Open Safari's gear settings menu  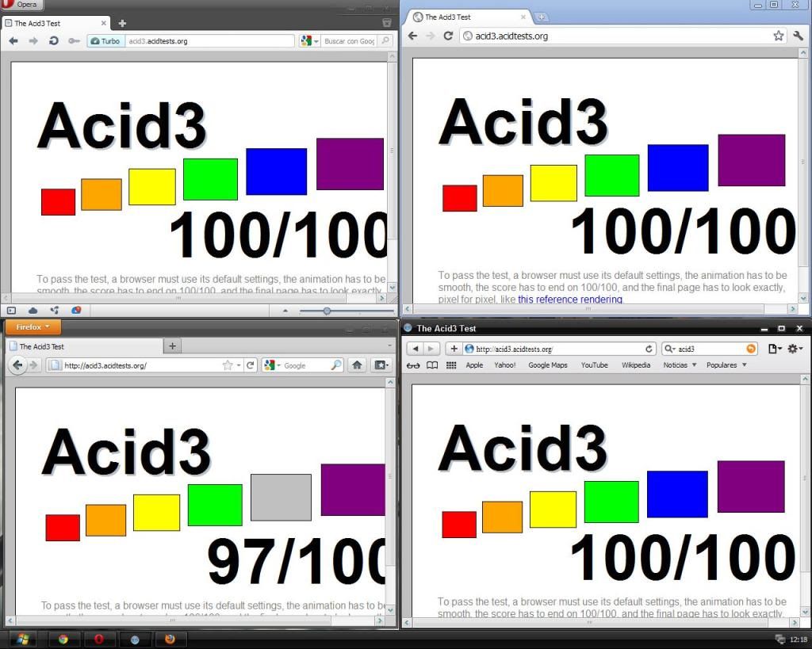point(795,349)
